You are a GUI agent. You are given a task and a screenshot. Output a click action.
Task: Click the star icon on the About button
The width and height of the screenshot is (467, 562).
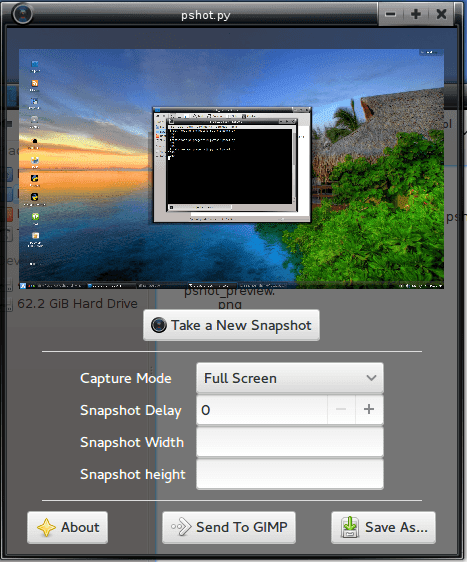46,528
